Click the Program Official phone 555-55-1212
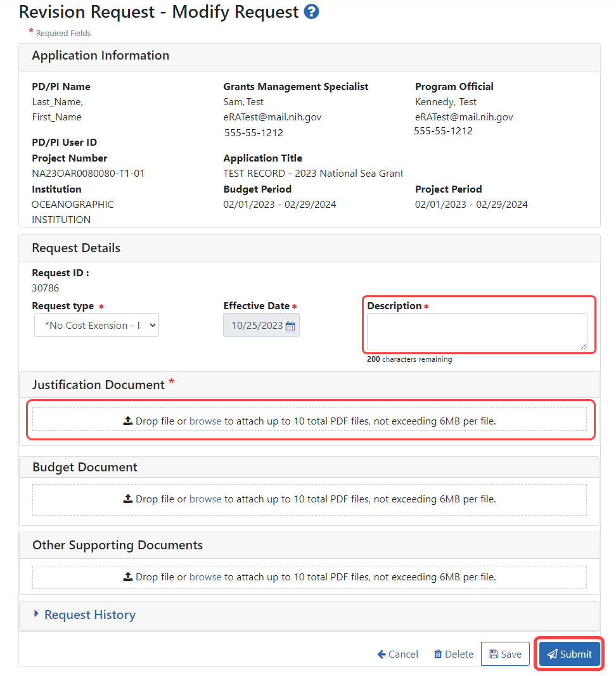The height and width of the screenshot is (676, 616). (444, 131)
